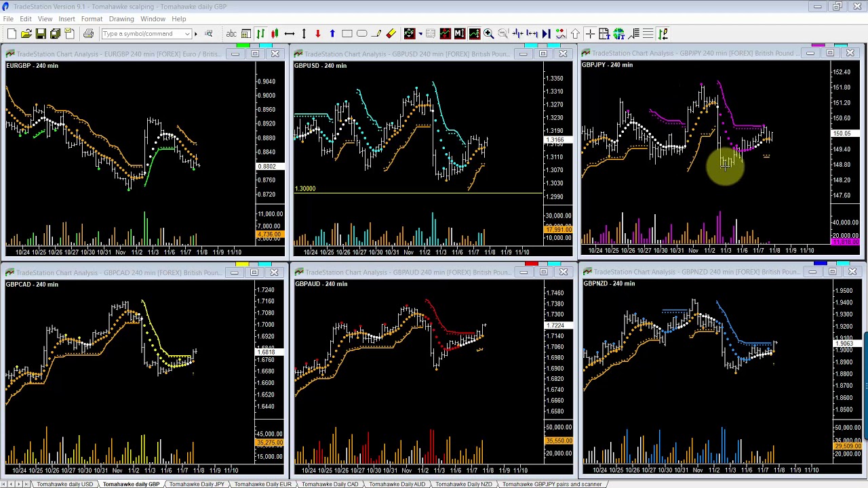Image resolution: width=868 pixels, height=488 pixels.
Task: Open the View menu
Action: 45,19
